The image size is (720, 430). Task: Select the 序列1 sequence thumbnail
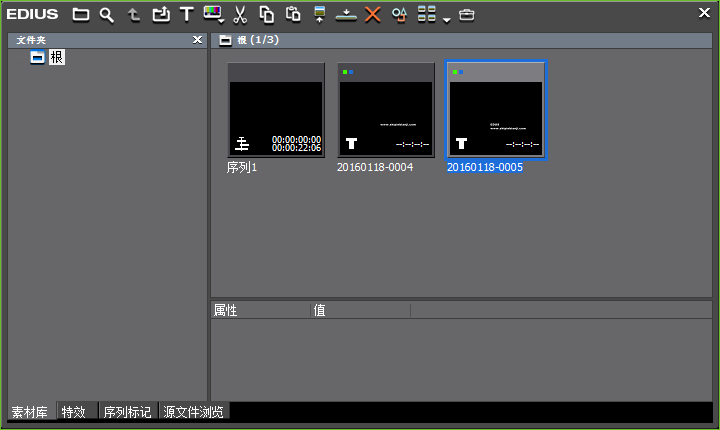point(276,110)
